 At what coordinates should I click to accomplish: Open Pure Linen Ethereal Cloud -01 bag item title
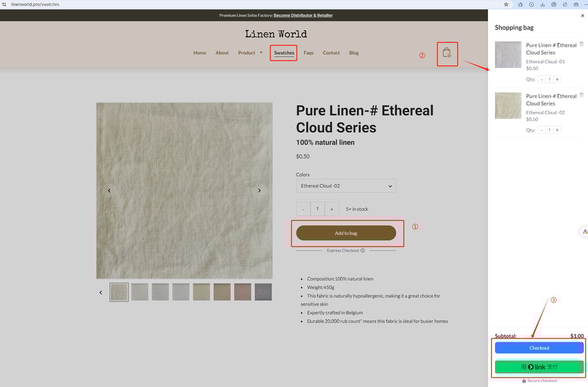pos(551,49)
